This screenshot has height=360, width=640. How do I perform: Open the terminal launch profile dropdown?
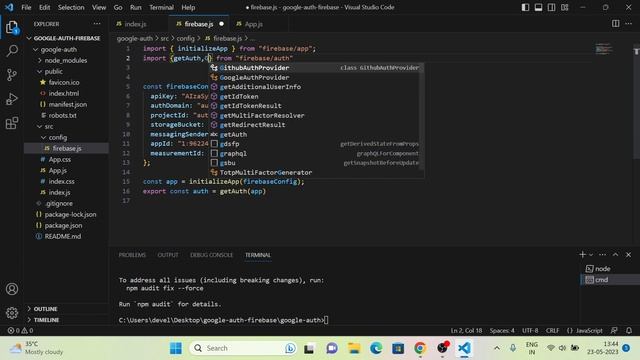click(591, 255)
